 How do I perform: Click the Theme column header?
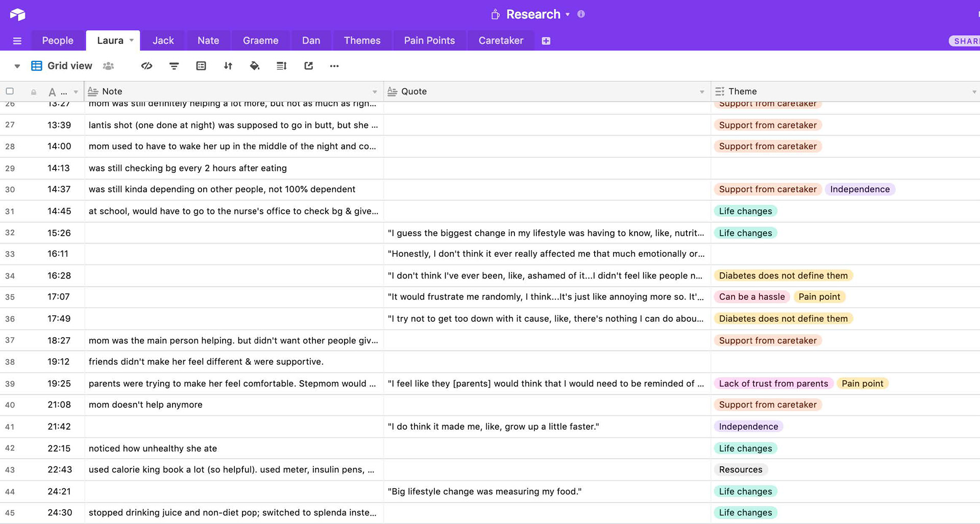click(x=845, y=91)
